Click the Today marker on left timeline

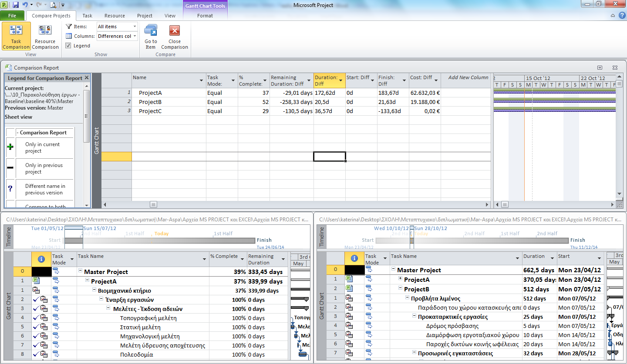(x=161, y=234)
